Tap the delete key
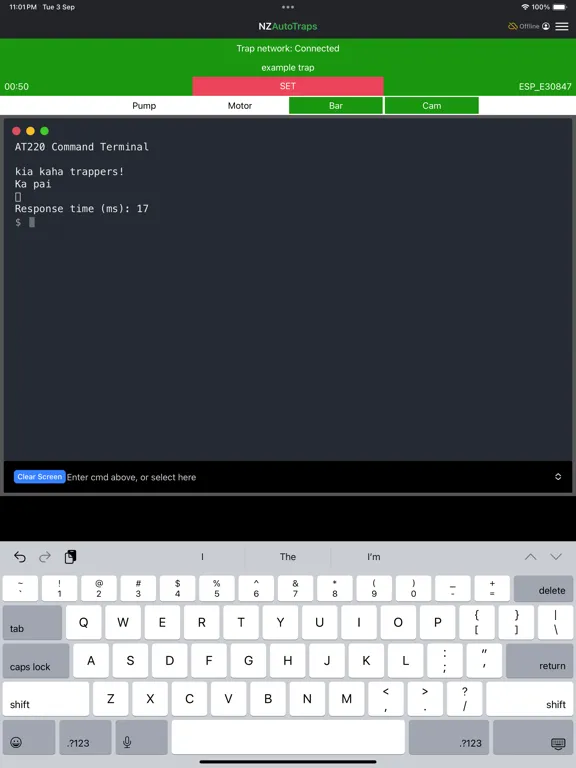576x768 pixels. point(543,588)
